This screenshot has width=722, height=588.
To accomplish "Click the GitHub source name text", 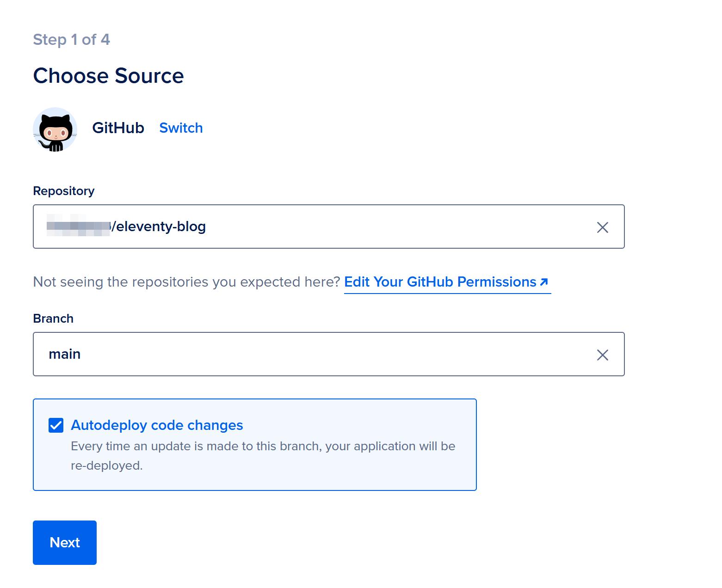I will click(118, 128).
